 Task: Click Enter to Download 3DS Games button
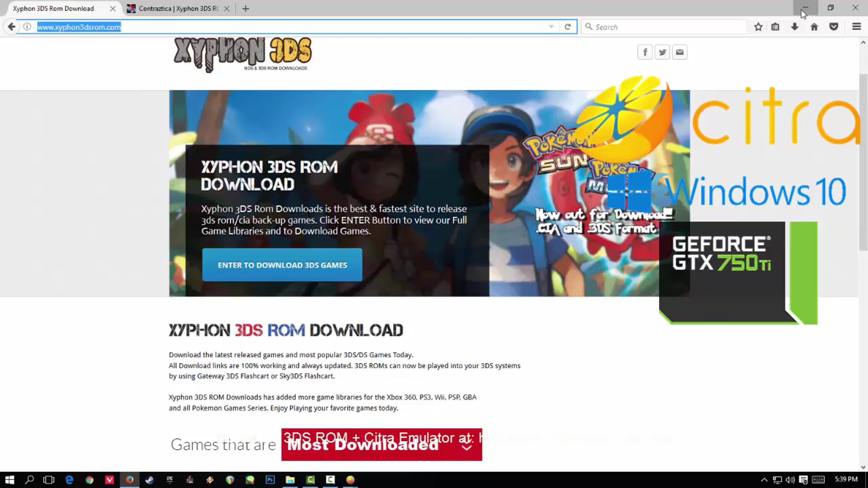[282, 265]
